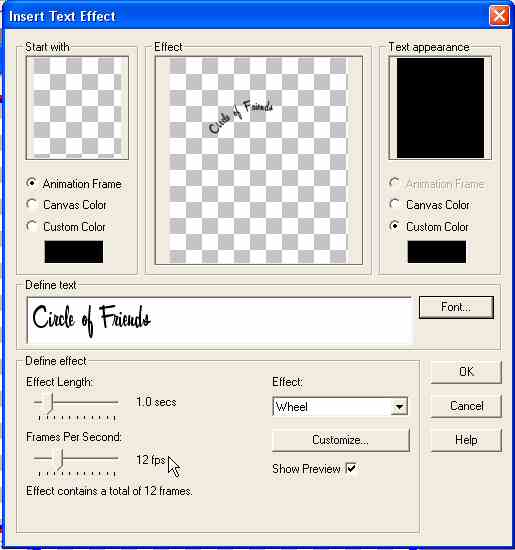Pick the Text appearance custom color swatch
The width and height of the screenshot is (515, 550).
[x=437, y=251]
